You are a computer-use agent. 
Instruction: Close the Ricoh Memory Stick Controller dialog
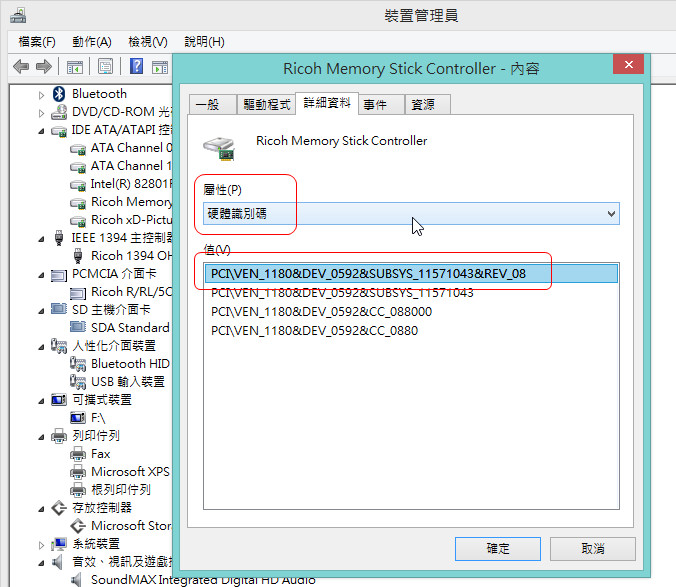coord(629,64)
